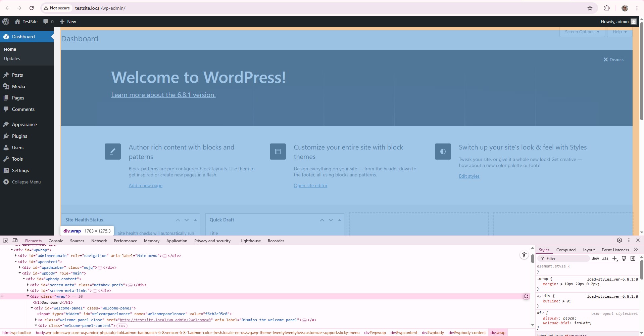The width and height of the screenshot is (644, 336).
Task: Open the Chrome three-dot menu
Action: (637, 8)
